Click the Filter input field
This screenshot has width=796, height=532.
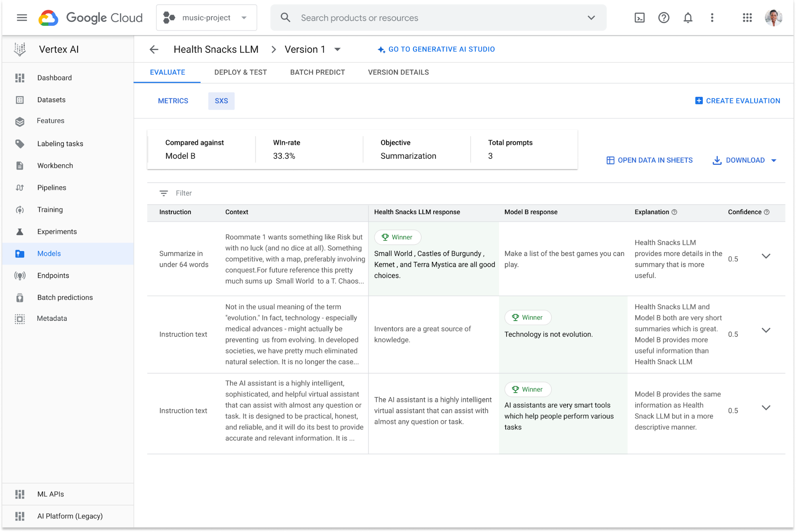[185, 192]
